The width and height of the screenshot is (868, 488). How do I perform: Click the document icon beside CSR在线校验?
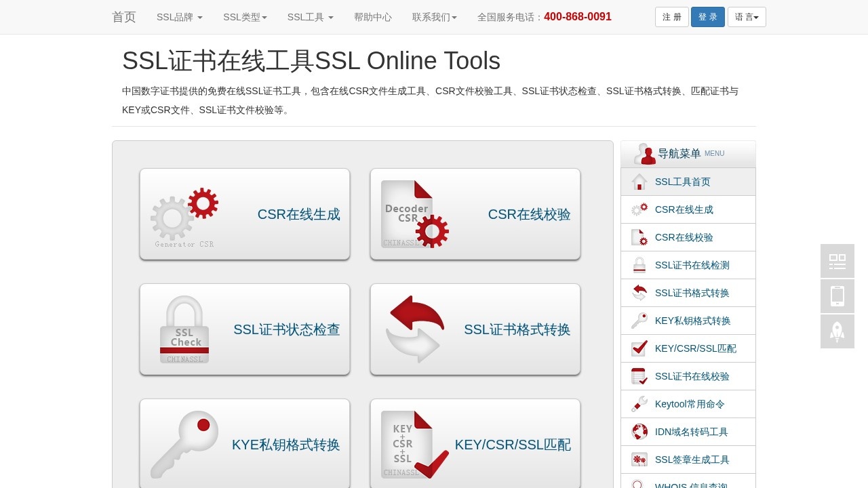(639, 237)
